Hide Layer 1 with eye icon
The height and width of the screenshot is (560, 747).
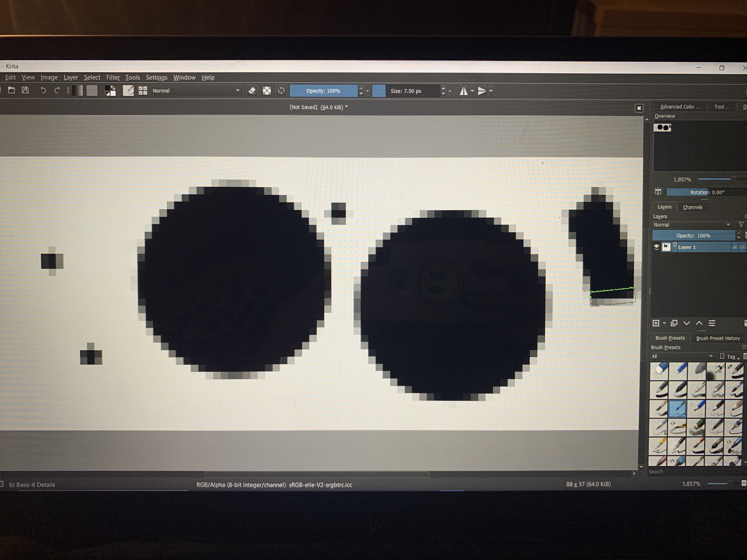(x=656, y=247)
